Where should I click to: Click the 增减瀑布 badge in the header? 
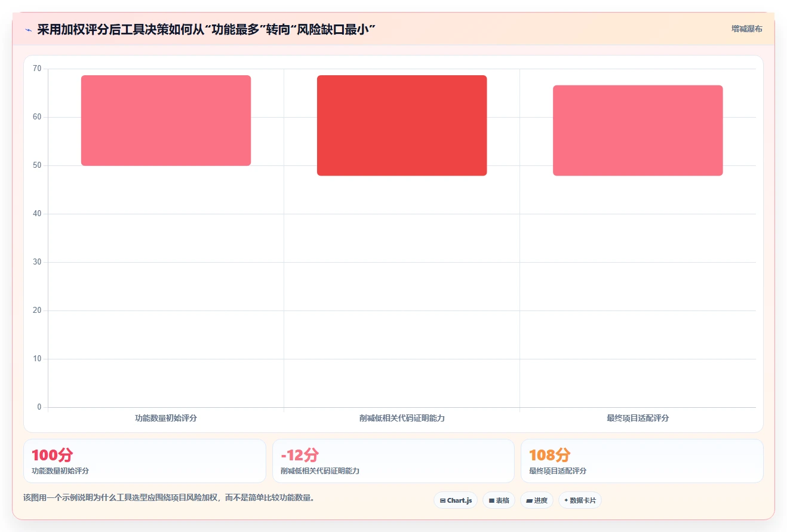pos(746,29)
